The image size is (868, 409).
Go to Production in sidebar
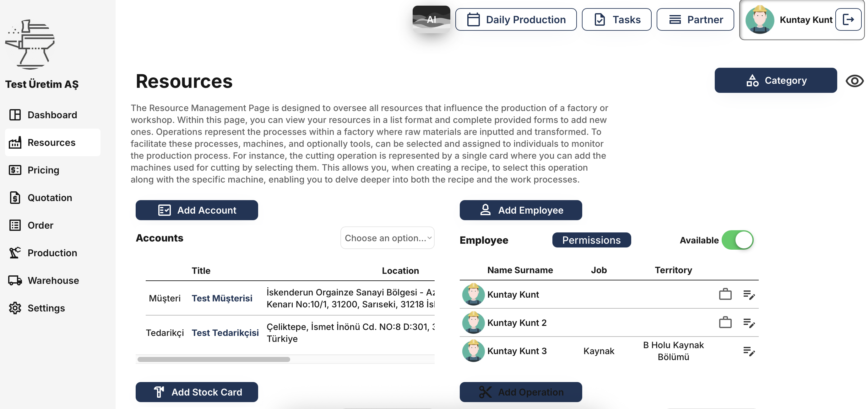[x=52, y=253]
